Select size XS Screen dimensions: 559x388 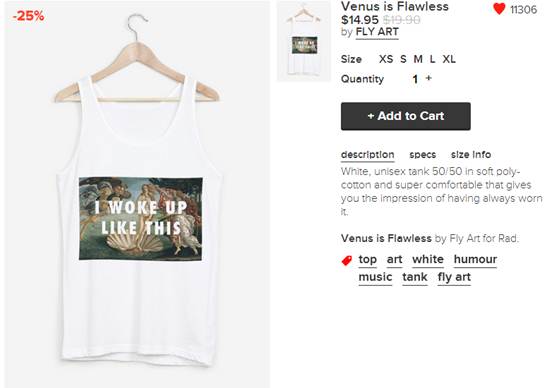click(x=386, y=59)
